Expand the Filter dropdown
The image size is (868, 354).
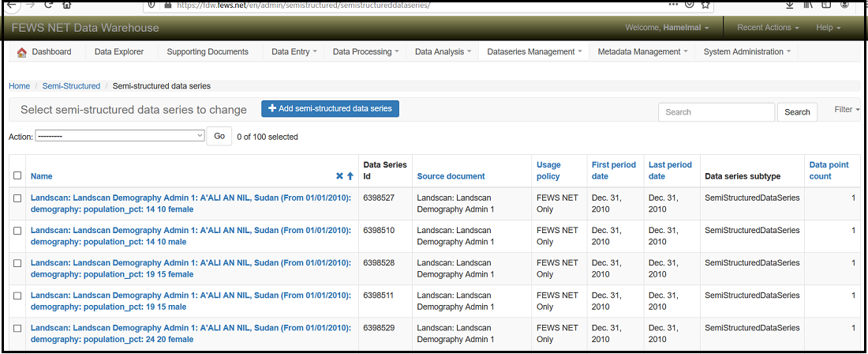coord(847,110)
